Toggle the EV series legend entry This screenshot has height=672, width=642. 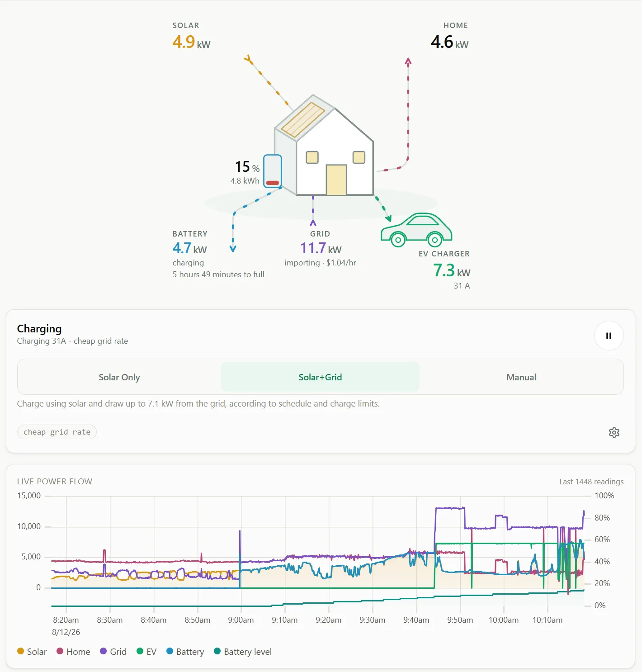[x=146, y=652]
